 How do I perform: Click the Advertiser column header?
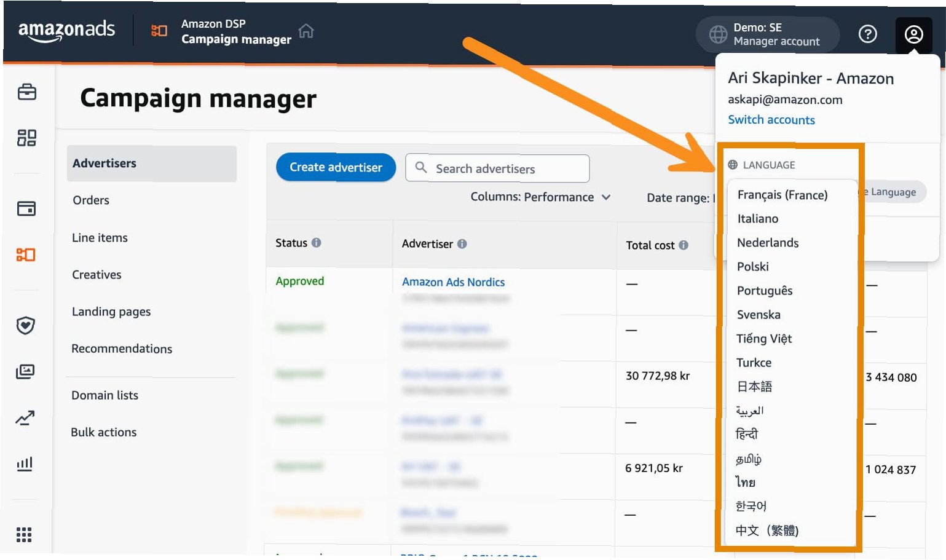coord(427,244)
